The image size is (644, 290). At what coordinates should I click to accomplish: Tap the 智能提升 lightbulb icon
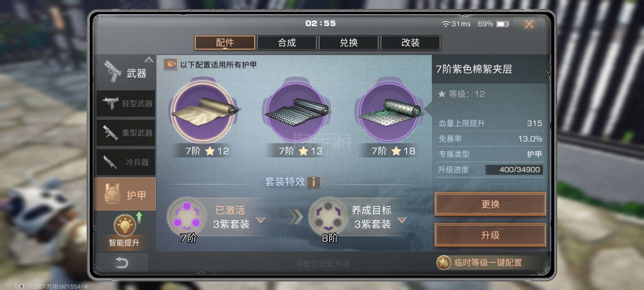click(124, 225)
